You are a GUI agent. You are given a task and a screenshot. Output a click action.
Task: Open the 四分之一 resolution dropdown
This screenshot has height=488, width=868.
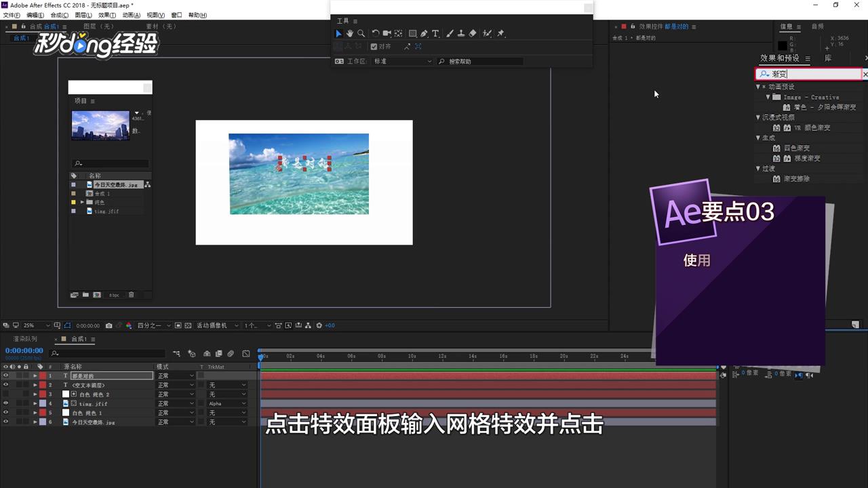click(153, 325)
